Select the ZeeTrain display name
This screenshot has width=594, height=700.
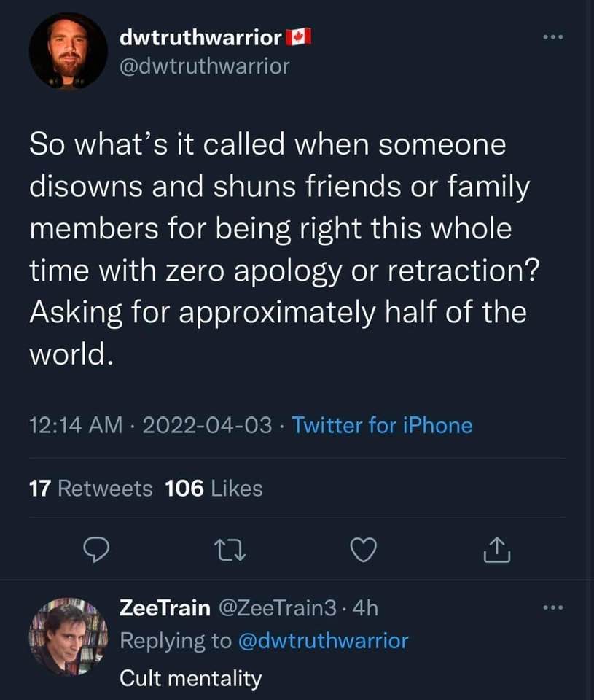(165, 607)
